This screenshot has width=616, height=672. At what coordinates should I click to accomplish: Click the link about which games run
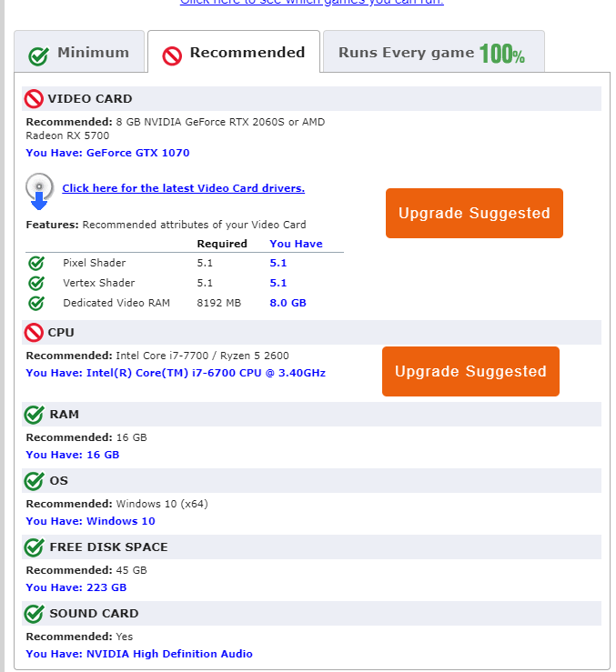[312, 2]
